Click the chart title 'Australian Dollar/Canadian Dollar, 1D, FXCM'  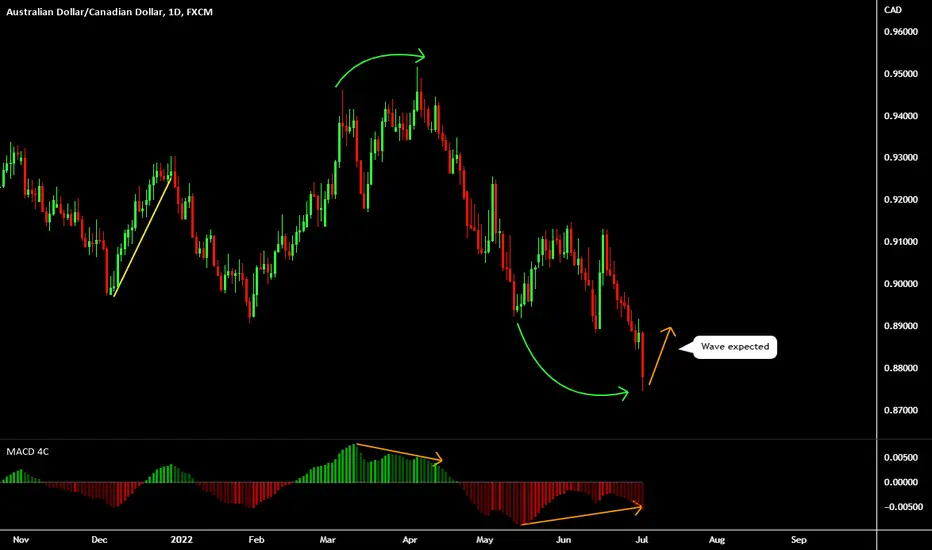(x=109, y=12)
